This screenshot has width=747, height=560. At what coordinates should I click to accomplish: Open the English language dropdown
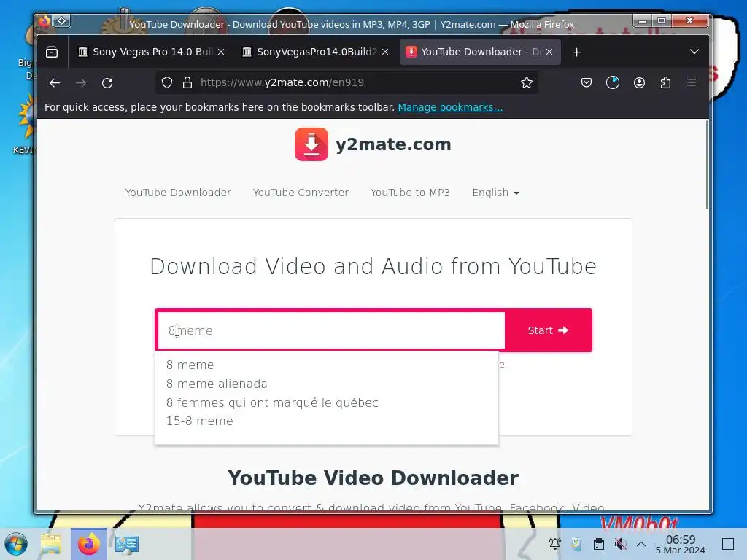(x=495, y=192)
